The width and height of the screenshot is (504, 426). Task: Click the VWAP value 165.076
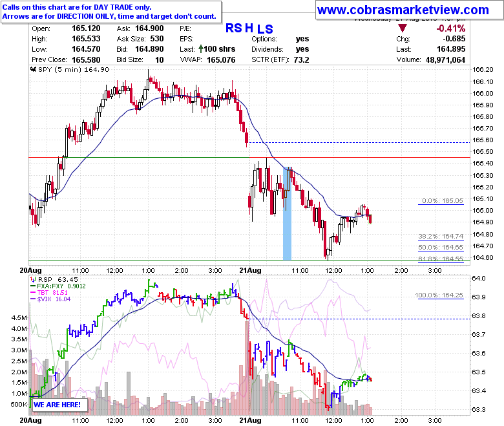[221, 60]
